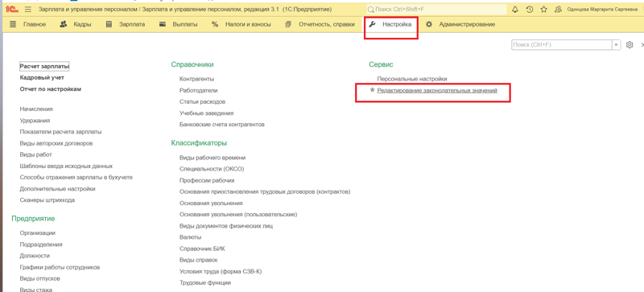The width and height of the screenshot is (644, 292).
Task: Click the user profile icon
Action: [x=558, y=9]
